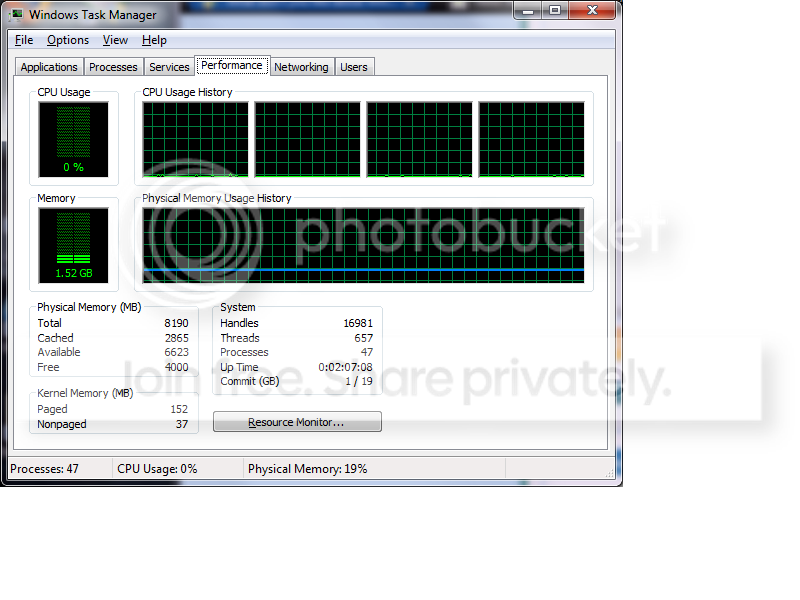
Task: Click status bar CPU Usage: 0%
Action: pyautogui.click(x=157, y=469)
